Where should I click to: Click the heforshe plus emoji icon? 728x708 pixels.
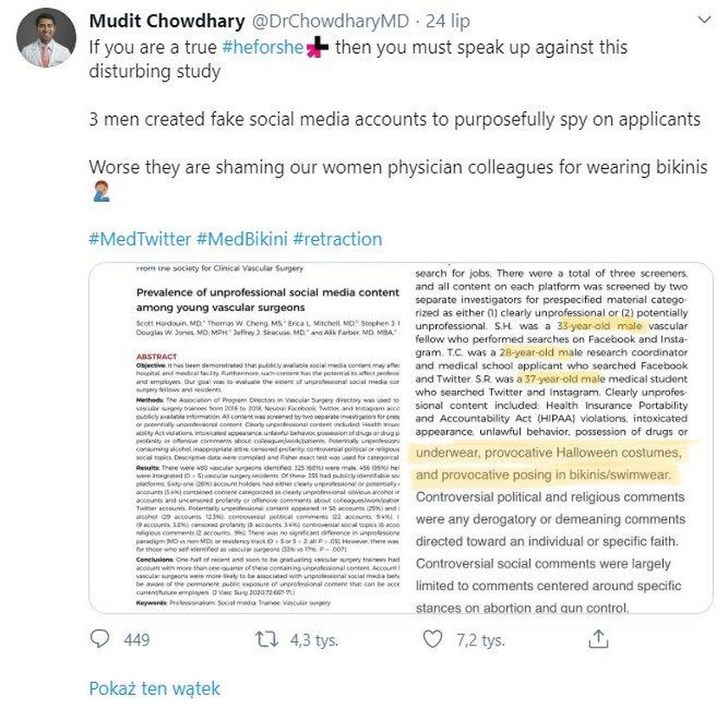pos(317,48)
